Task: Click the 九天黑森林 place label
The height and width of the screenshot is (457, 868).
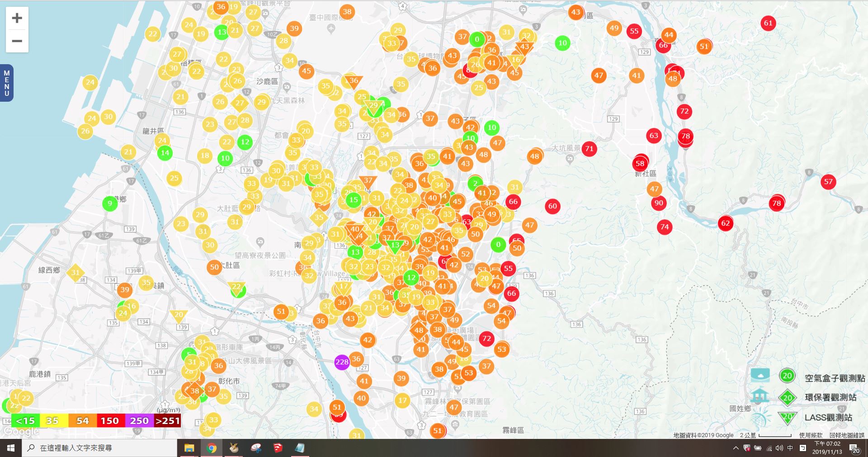Action: pyautogui.click(x=288, y=100)
